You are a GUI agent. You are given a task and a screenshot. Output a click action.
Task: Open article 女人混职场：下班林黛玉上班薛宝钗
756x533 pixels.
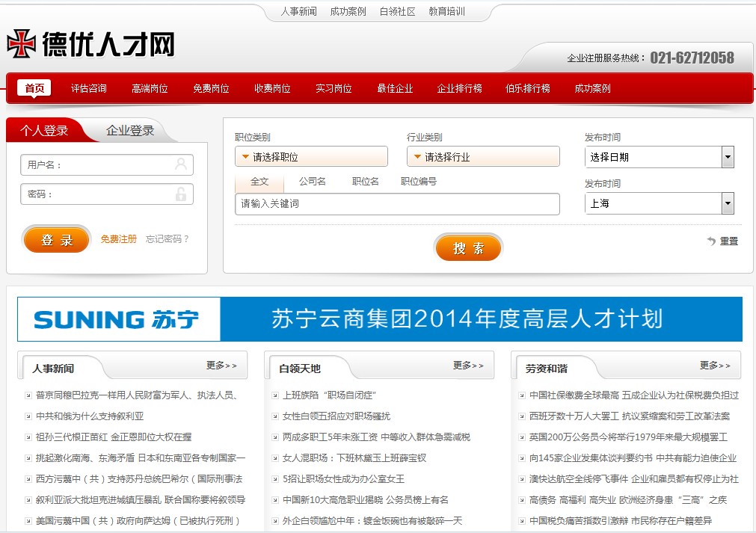pyautogui.click(x=354, y=457)
